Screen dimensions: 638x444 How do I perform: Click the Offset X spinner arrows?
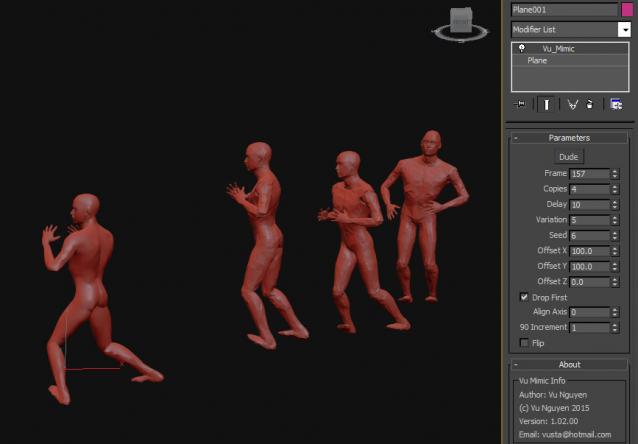pos(614,251)
